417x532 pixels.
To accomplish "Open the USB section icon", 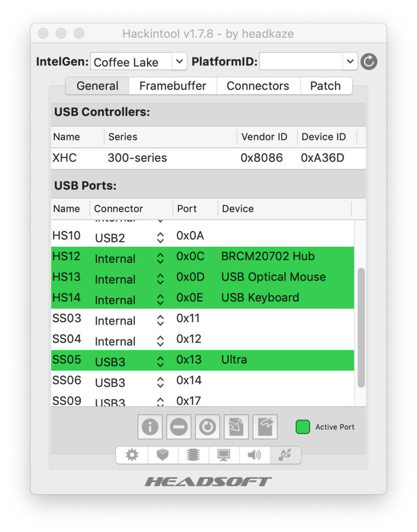I will pos(285,455).
